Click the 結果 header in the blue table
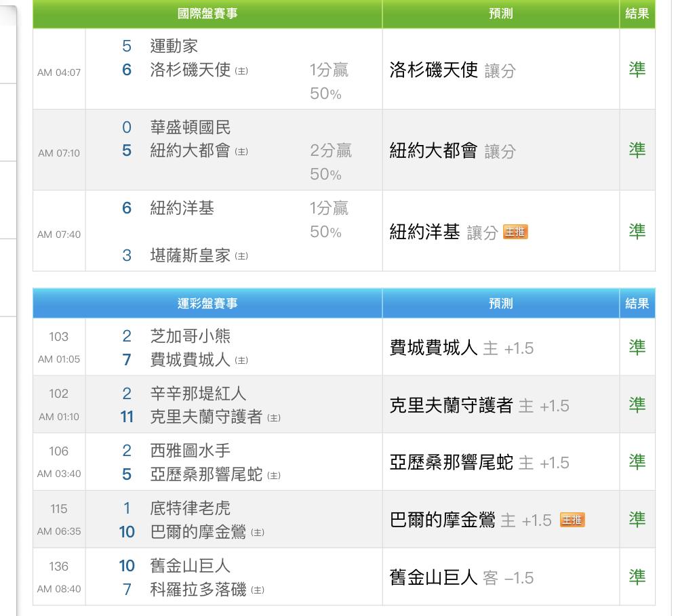The height and width of the screenshot is (616, 680). (637, 303)
